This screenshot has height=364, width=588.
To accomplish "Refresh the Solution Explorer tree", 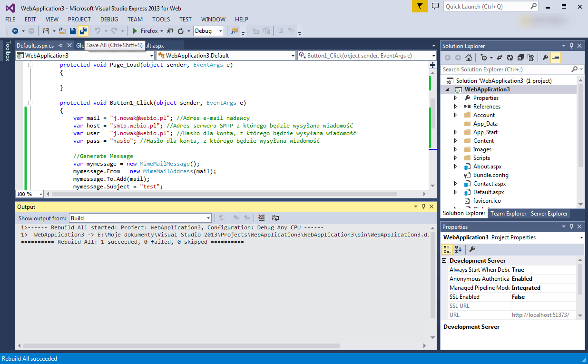I will (x=510, y=58).
